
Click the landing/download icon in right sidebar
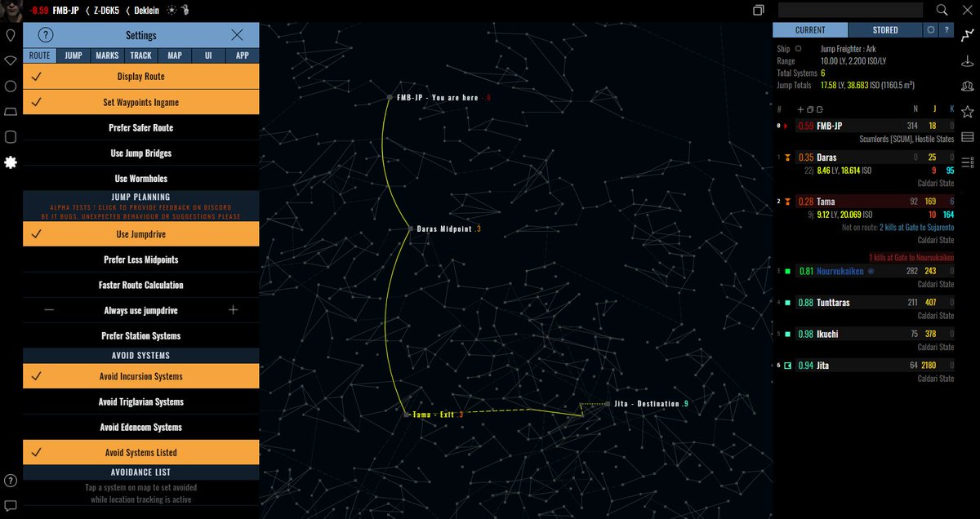968,60
